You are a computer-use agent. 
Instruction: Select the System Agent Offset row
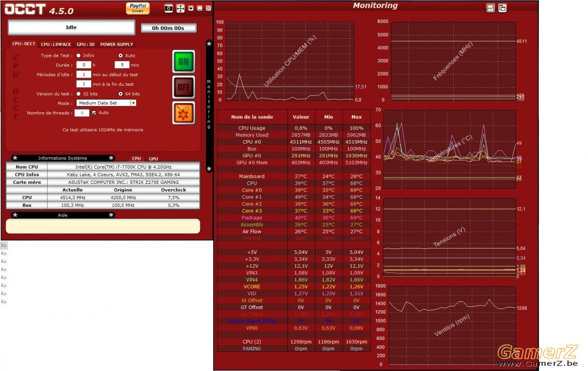coord(294,321)
